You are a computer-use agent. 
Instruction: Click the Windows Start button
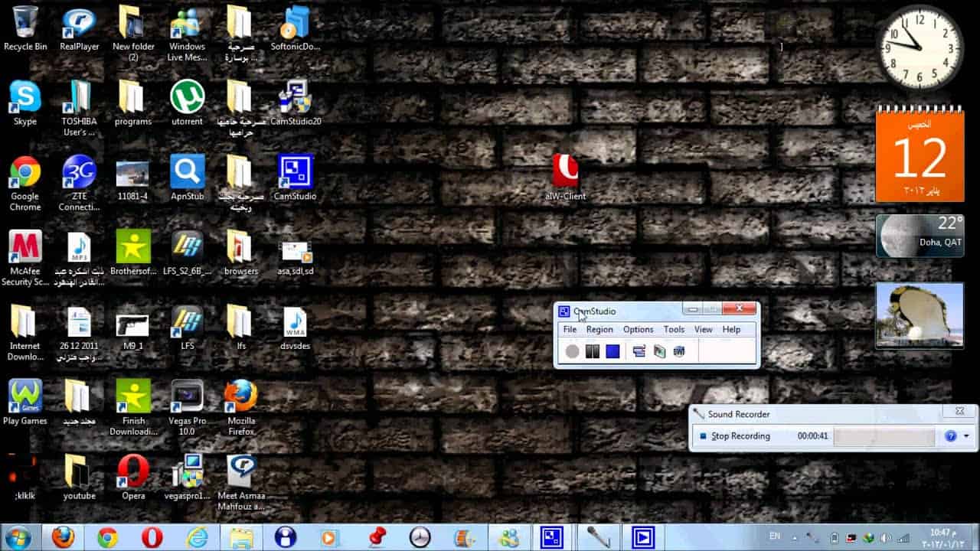[18, 537]
